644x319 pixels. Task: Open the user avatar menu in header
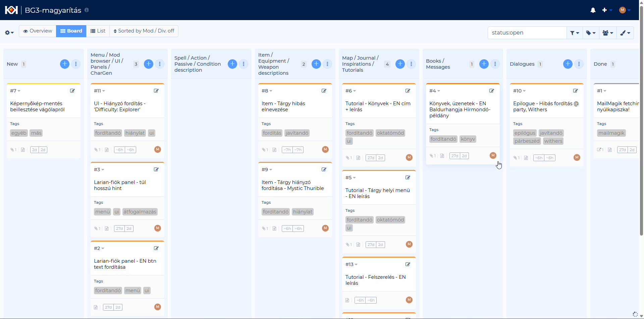[x=625, y=10]
